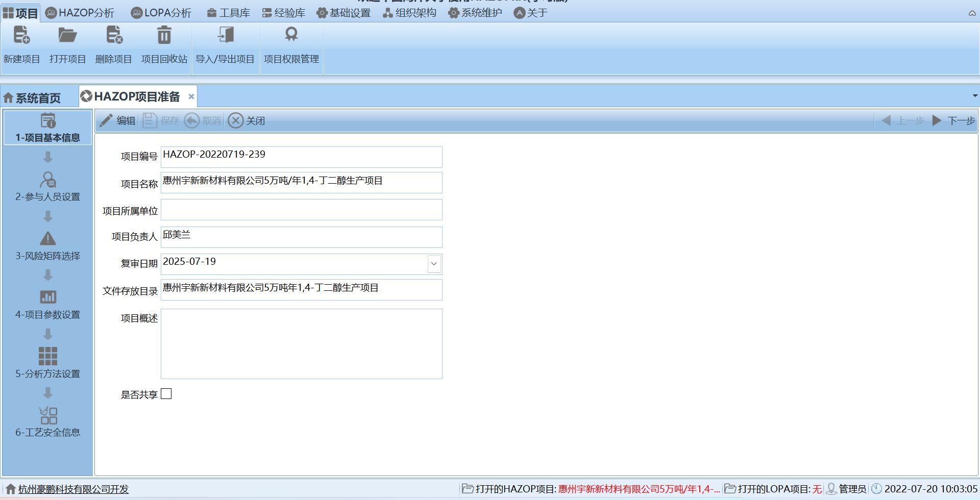Open 项目回收站 (project recycle bin)
Viewport: 980px width, 500px height.
pyautogui.click(x=164, y=45)
